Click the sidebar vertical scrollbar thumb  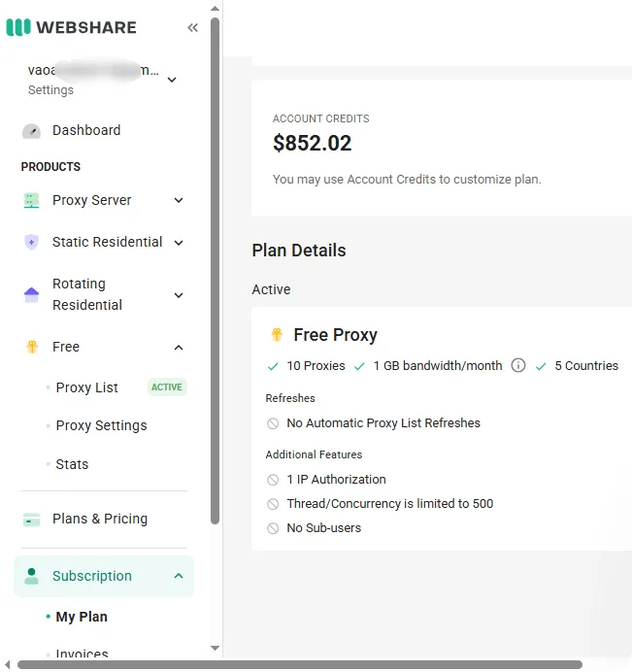216,271
